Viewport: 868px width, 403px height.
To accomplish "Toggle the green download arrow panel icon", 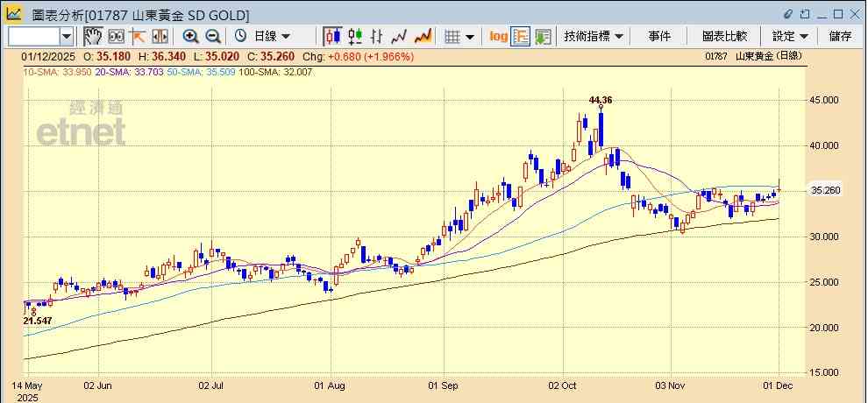I will 543,36.
